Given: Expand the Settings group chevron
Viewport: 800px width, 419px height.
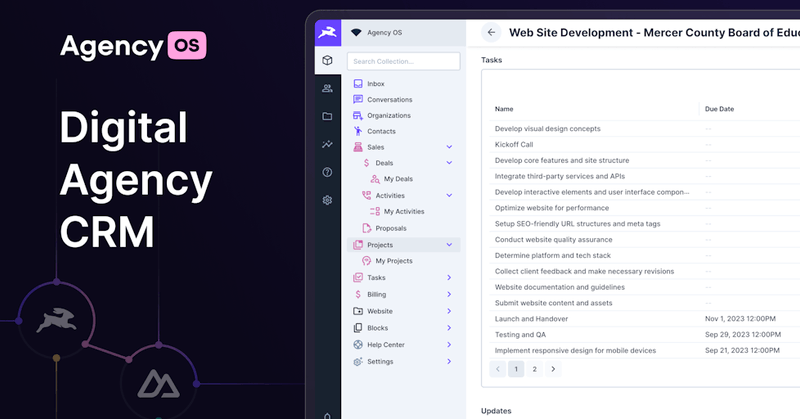Looking at the screenshot, I should [449, 361].
